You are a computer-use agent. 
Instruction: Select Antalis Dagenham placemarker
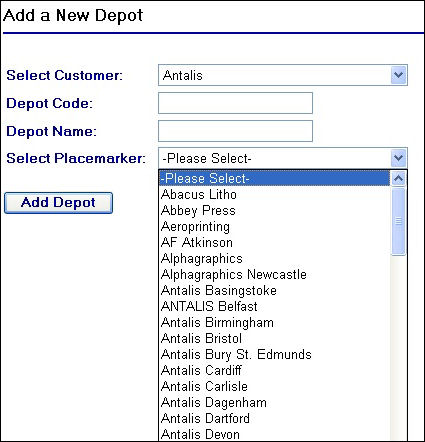[274, 402]
